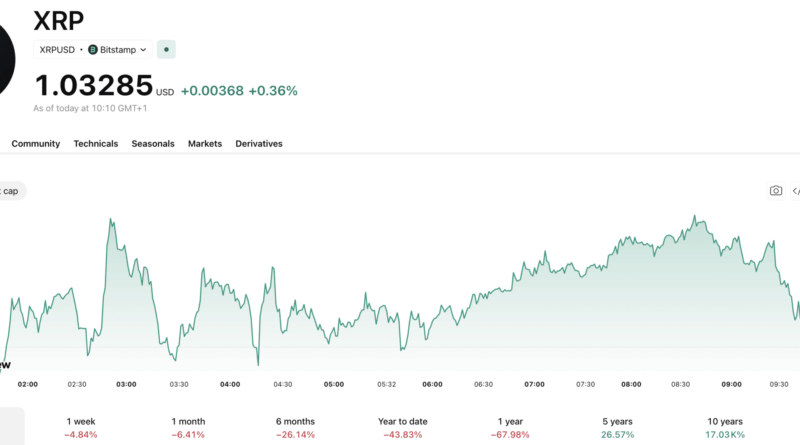Click the 05:32 time axis label
Image resolution: width=800 pixels, height=445 pixels.
pyautogui.click(x=386, y=384)
